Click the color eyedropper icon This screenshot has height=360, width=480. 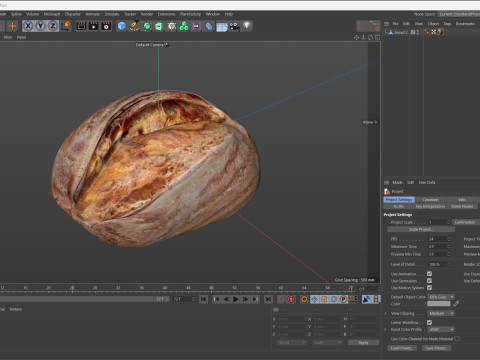(456, 303)
